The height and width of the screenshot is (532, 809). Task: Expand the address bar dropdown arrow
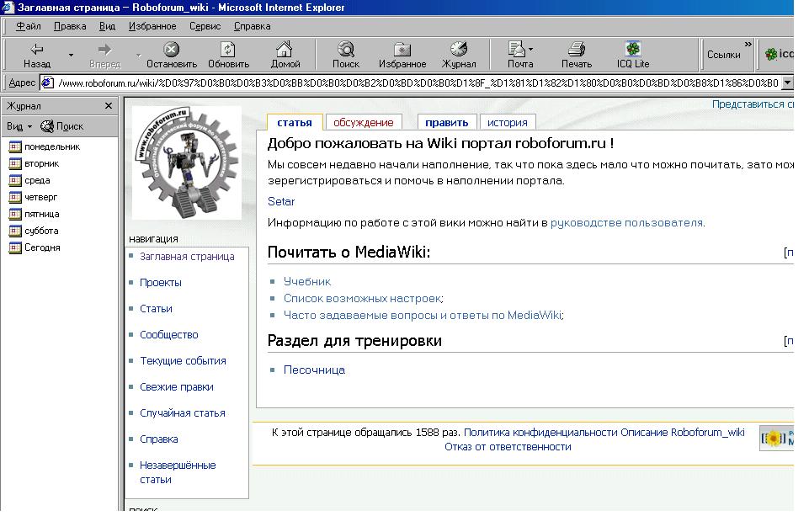[787, 82]
